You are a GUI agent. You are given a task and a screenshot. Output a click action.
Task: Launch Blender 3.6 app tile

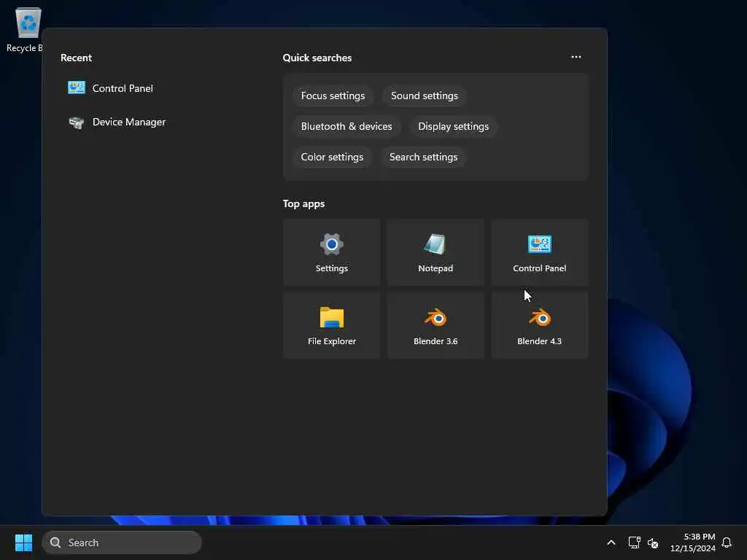click(x=436, y=325)
